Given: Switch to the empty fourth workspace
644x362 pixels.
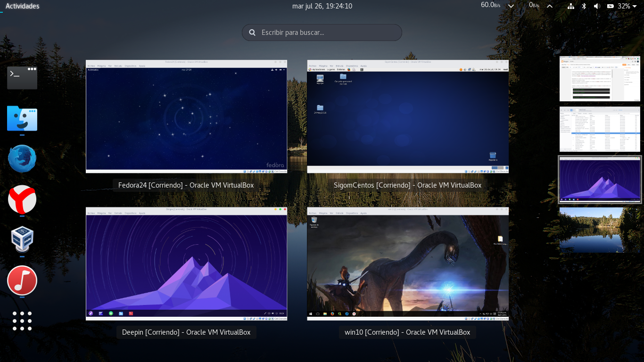Looking at the screenshot, I should click(x=600, y=230).
